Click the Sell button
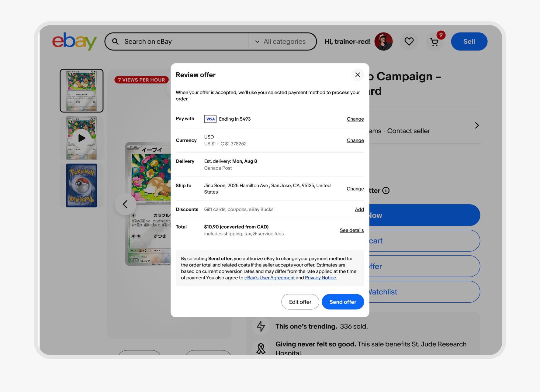The image size is (540, 392). click(469, 41)
